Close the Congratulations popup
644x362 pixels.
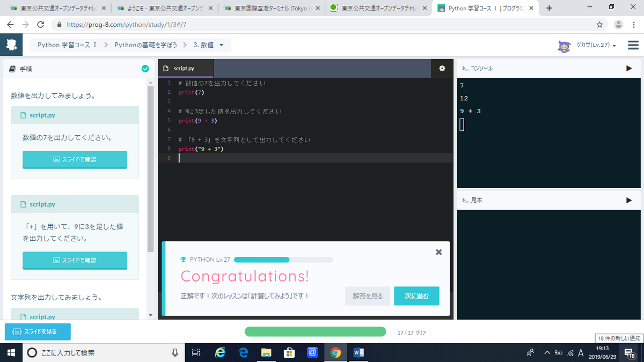click(x=438, y=252)
